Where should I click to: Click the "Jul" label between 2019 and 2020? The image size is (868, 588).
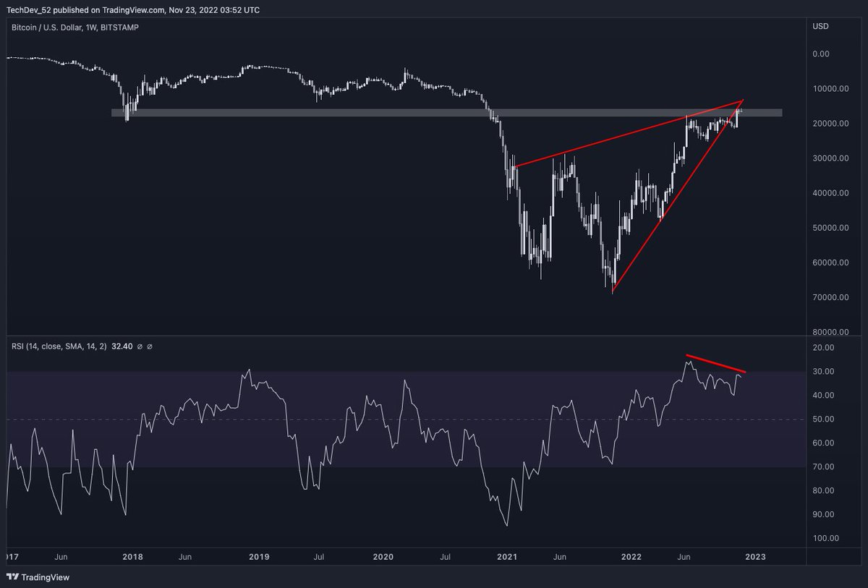pos(320,557)
